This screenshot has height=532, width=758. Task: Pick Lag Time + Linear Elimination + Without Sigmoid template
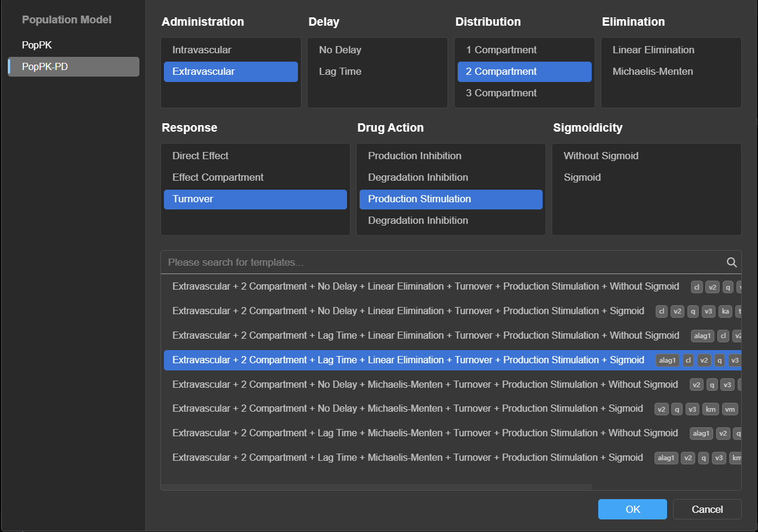452,335
